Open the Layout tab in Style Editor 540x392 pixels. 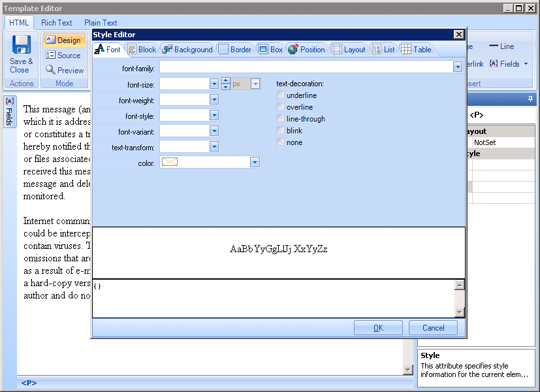[349, 49]
